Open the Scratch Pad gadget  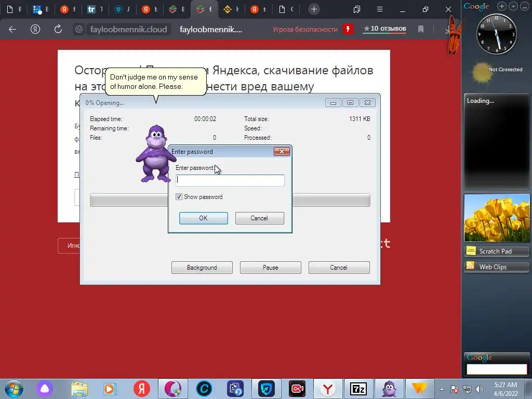tap(497, 251)
